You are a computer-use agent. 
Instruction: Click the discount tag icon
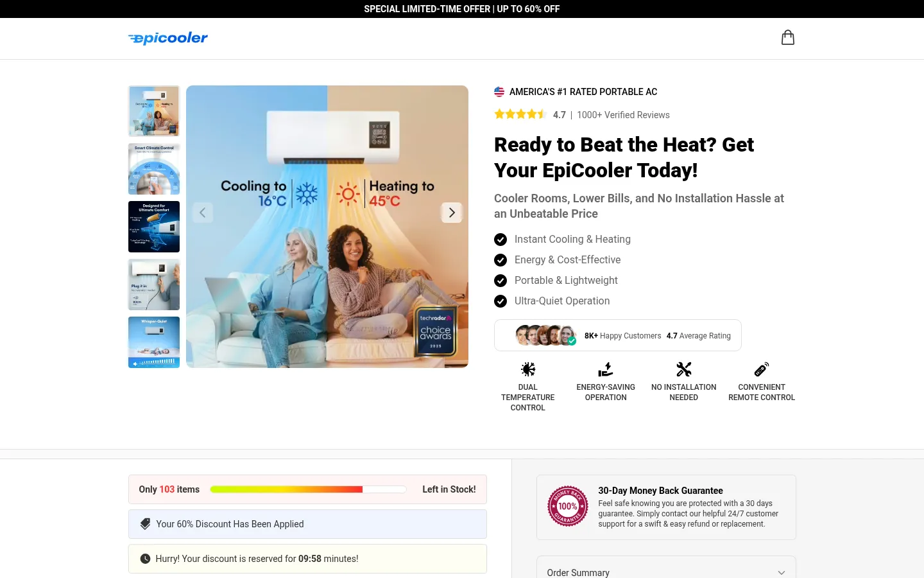pos(145,524)
